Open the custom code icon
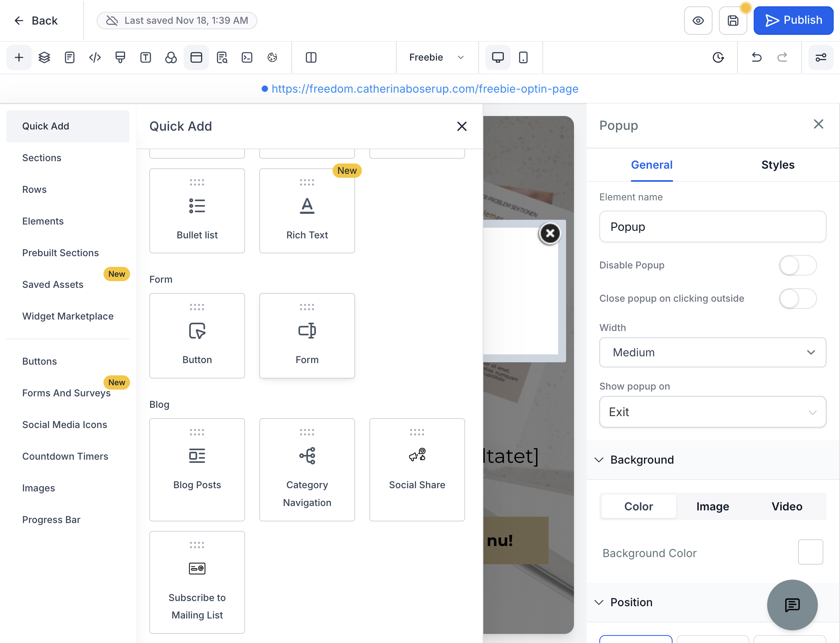Screen dimensions: 840x643 tap(95, 57)
